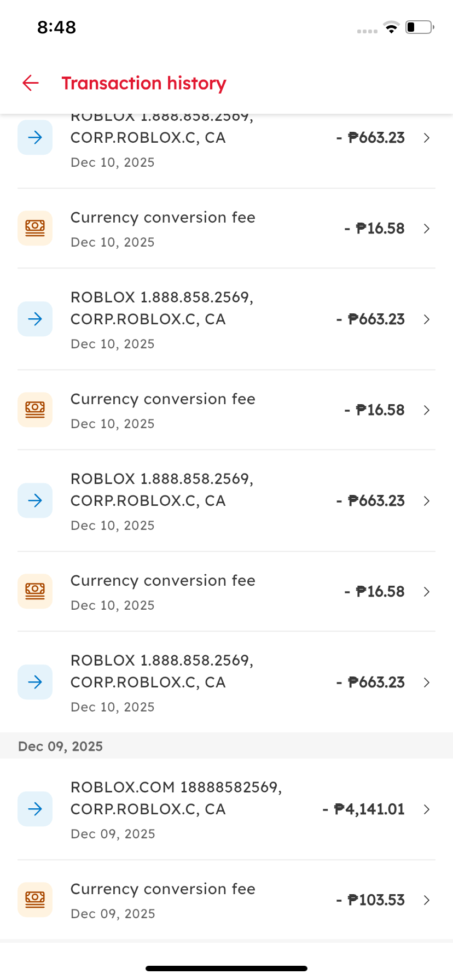The image size is (453, 980).
Task: Tap the Wi-Fi status icon
Action: tap(391, 27)
